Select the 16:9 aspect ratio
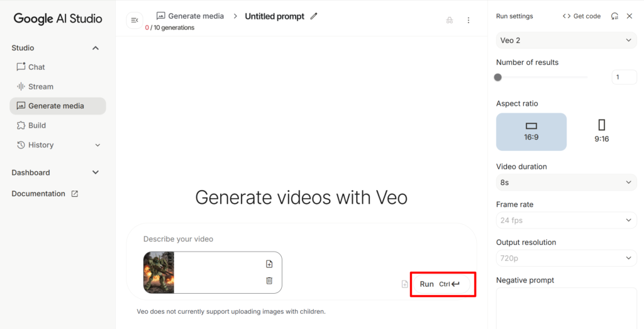 tap(531, 132)
